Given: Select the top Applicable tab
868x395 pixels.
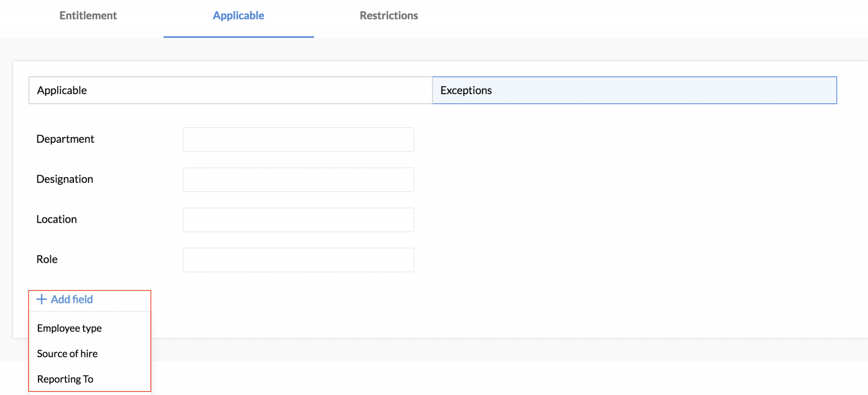Looking at the screenshot, I should (238, 16).
